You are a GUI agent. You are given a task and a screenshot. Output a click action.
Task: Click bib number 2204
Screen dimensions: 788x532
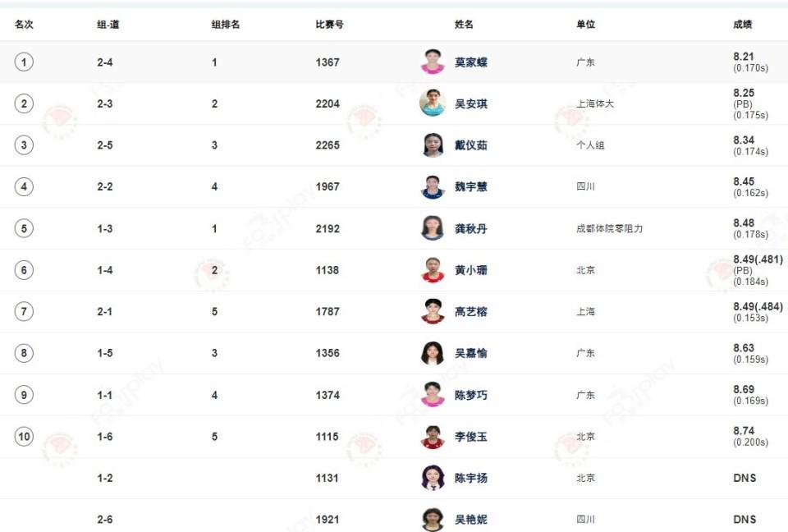pyautogui.click(x=328, y=103)
